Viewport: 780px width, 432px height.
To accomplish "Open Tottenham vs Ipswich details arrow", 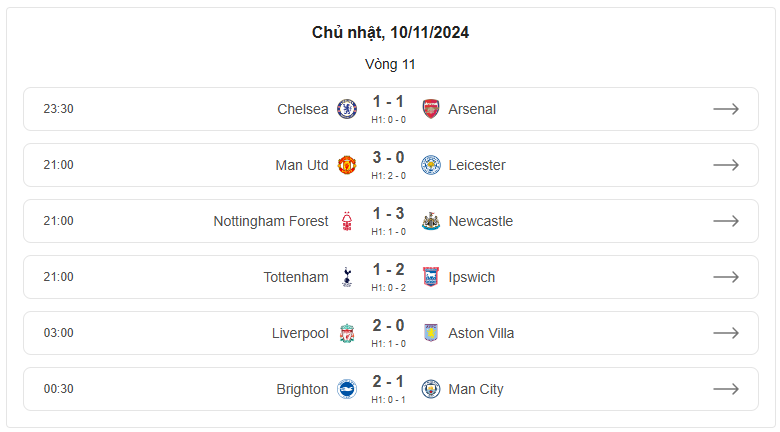I will [x=726, y=277].
